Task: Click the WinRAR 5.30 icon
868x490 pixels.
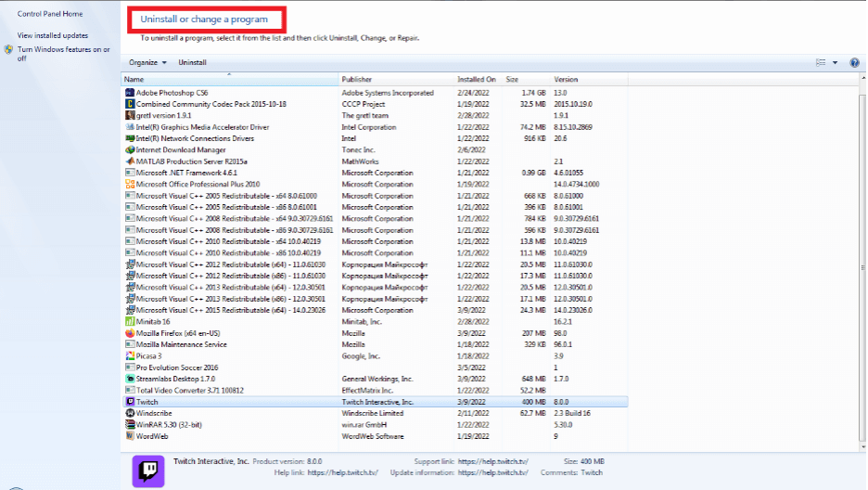Action: (130, 425)
